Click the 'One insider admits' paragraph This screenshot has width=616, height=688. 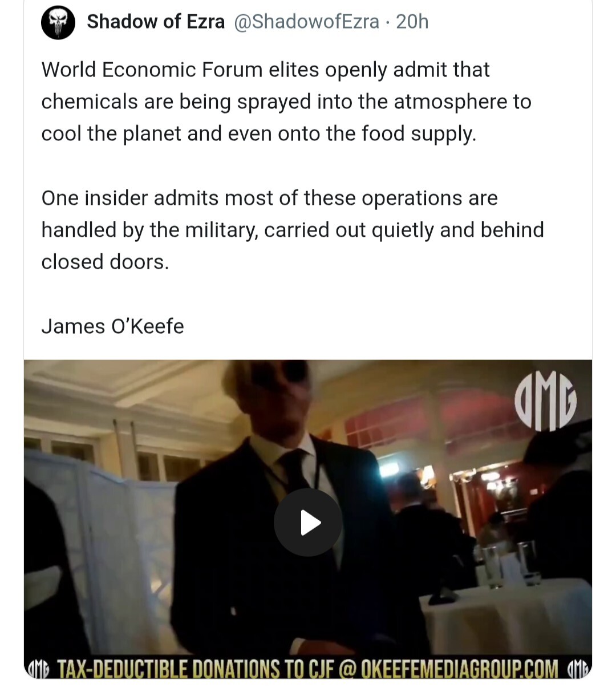(x=293, y=230)
